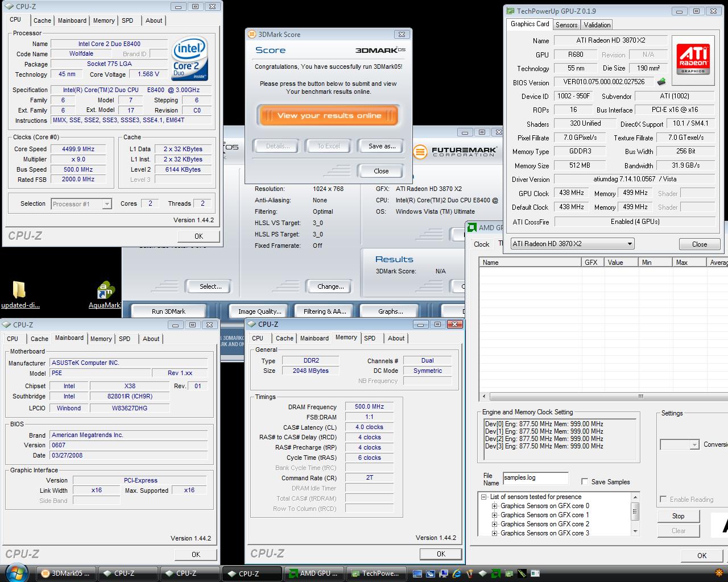Open the Cache tab in top CPU-Z window
Screen dimensions: 728x582
[42, 20]
